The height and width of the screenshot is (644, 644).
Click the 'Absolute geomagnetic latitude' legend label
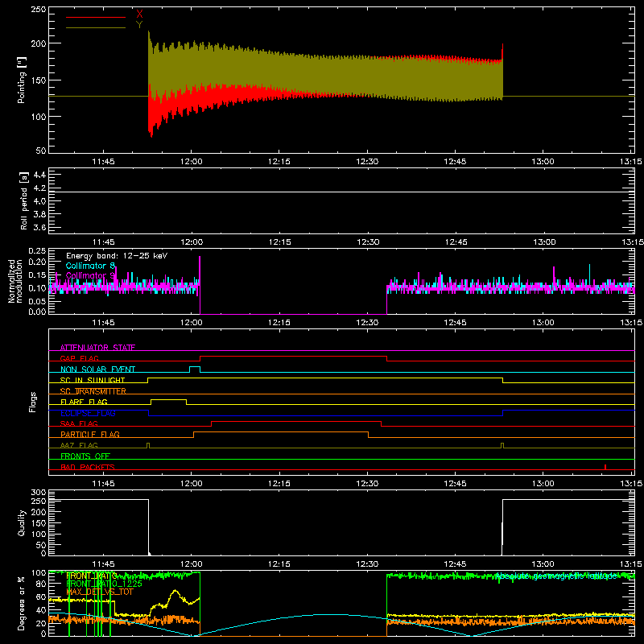556,576
